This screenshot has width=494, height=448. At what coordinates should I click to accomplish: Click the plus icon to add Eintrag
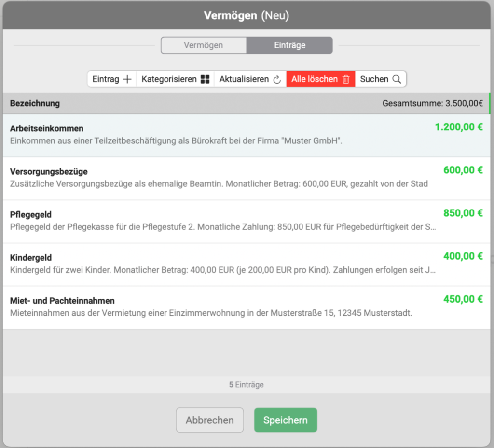[x=127, y=79]
